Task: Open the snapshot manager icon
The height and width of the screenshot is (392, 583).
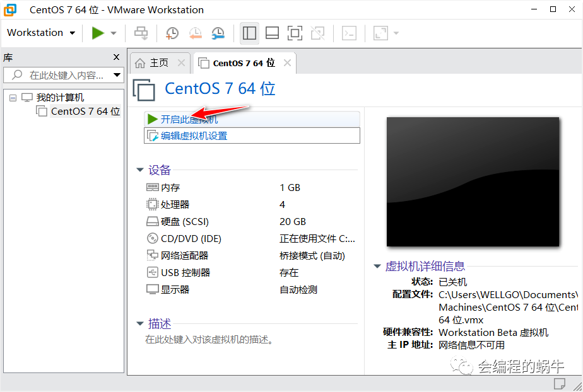Action: tap(218, 33)
